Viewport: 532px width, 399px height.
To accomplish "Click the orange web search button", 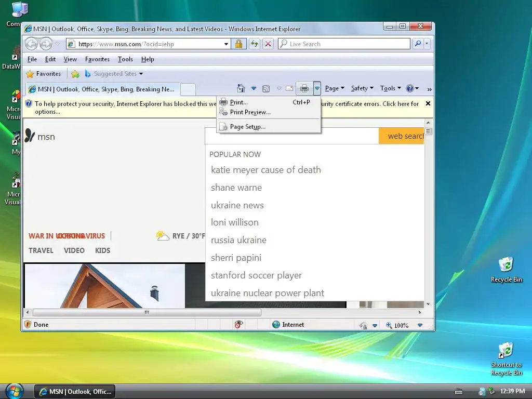I will tap(402, 136).
